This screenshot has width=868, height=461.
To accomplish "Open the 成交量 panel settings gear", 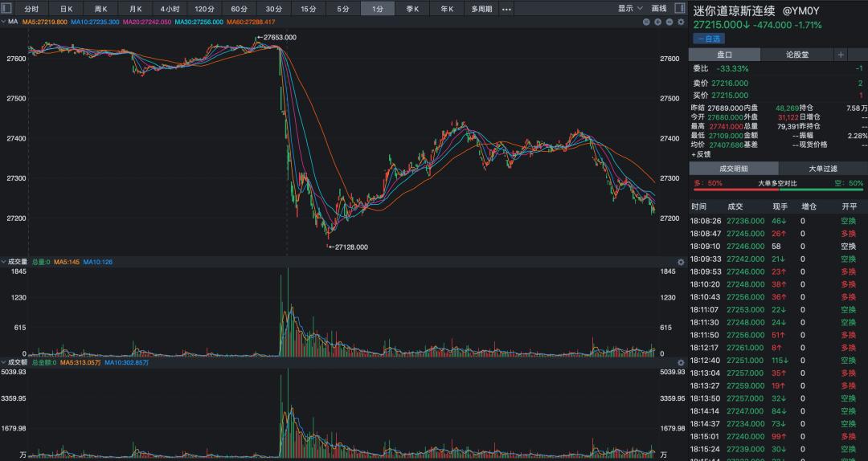I will [x=681, y=262].
